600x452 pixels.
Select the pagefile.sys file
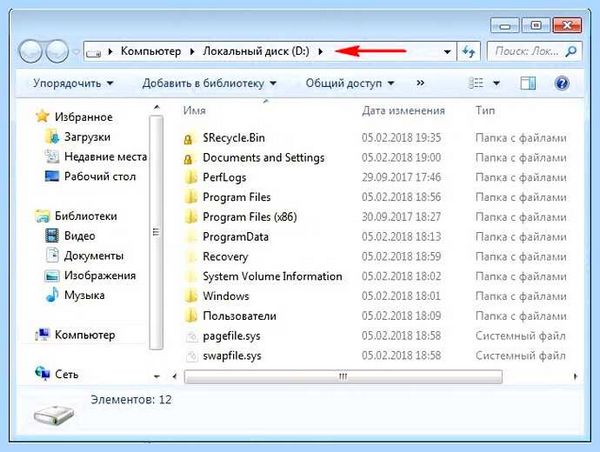coord(232,336)
